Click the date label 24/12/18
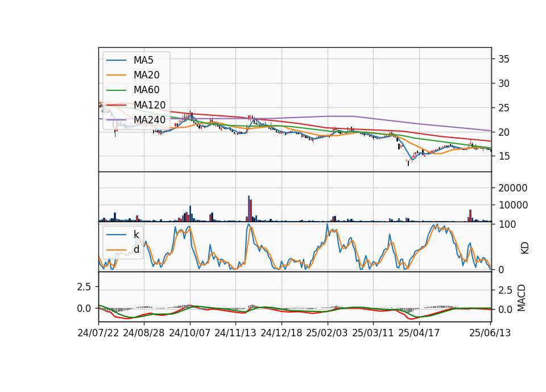Image resolution: width=546 pixels, height=392 pixels. tap(282, 333)
